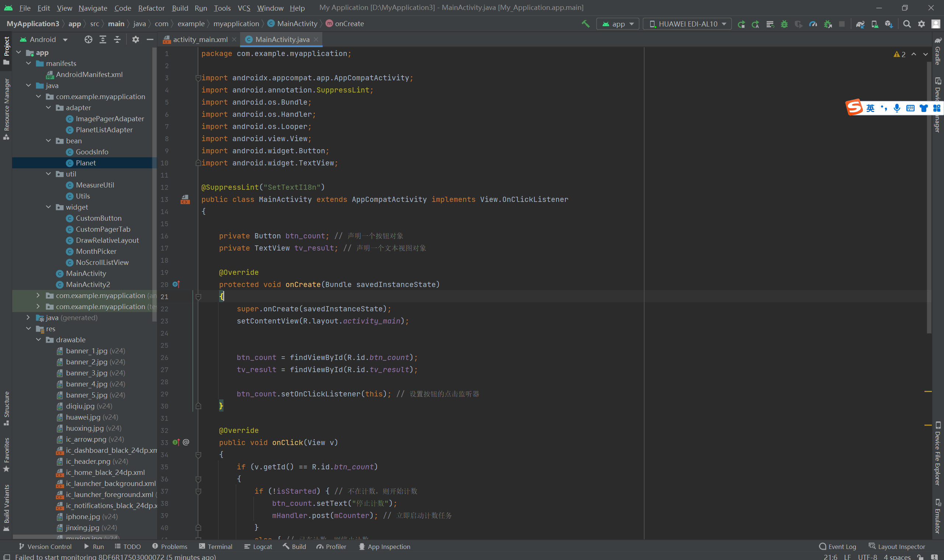Open the Logcat tool window
944x560 pixels.
click(x=258, y=546)
